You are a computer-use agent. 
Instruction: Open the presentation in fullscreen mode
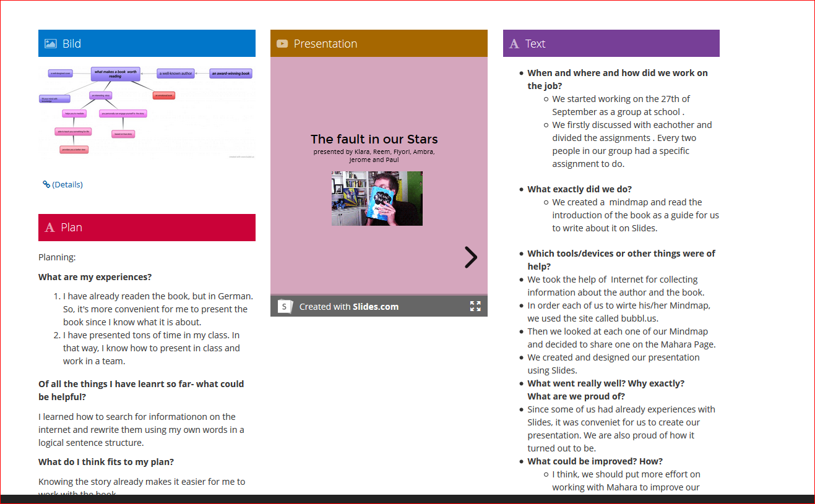475,306
